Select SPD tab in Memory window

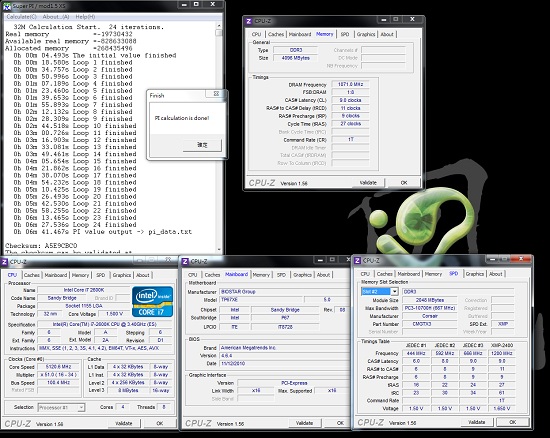345,34
